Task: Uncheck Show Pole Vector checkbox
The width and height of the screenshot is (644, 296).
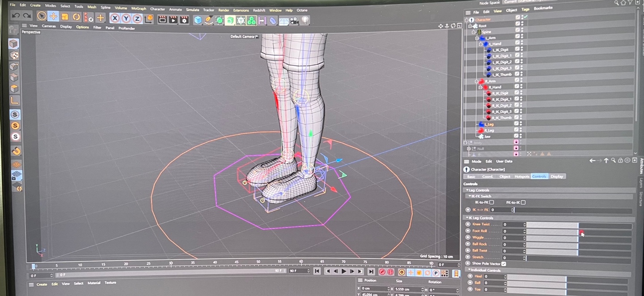Action: click(x=504, y=264)
